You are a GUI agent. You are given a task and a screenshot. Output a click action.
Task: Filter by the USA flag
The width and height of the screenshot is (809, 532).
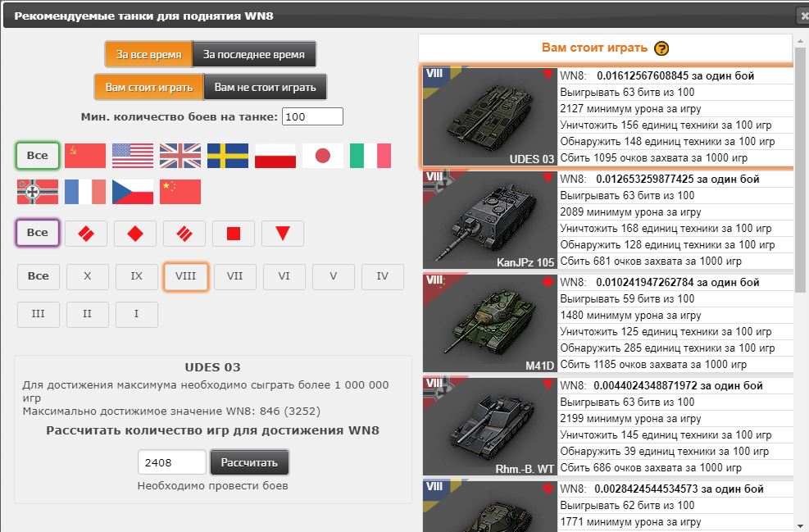133,156
